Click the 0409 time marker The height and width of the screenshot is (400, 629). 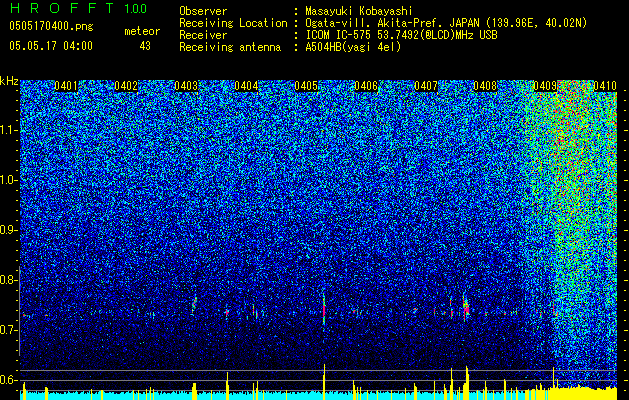coord(545,86)
